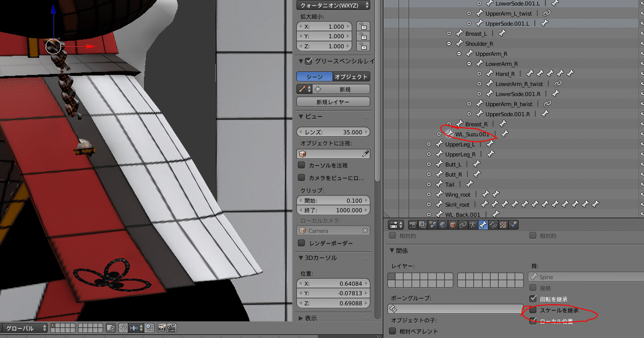Screen dimensions: 644x338
Task: Select WL_Suzu.001 bone in outliner
Action: click(472, 134)
